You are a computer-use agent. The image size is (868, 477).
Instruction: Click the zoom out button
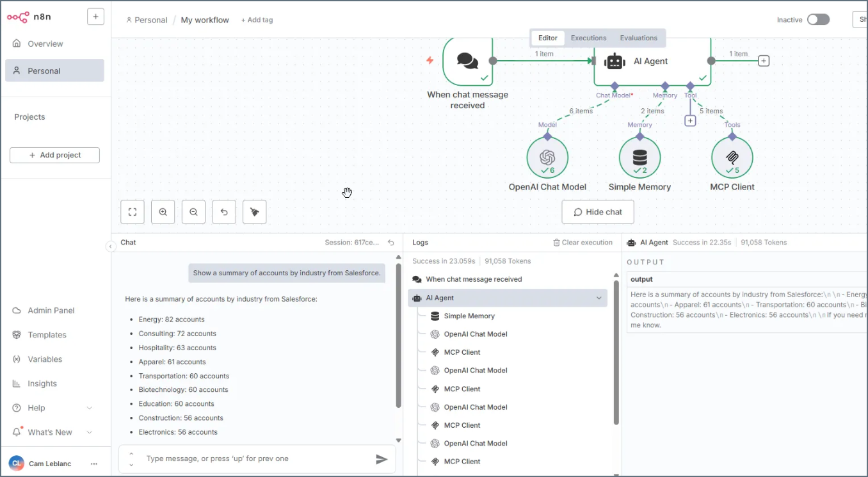click(x=193, y=212)
